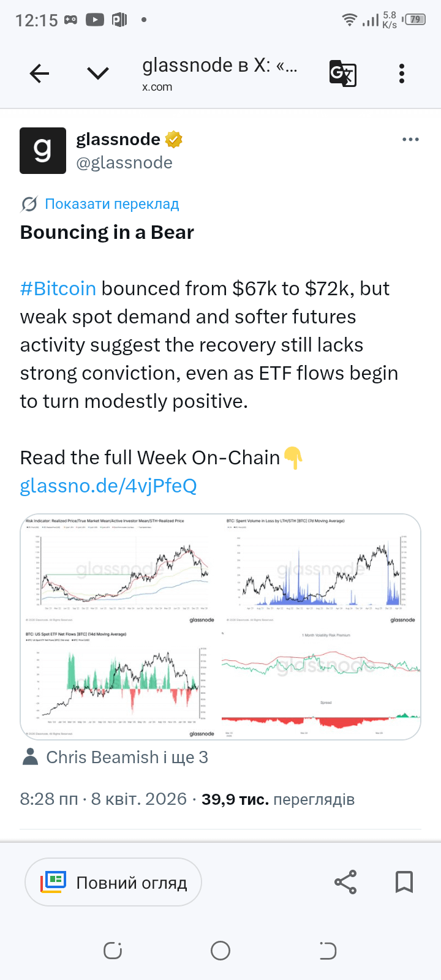Follow the glassno.de/4vjPfeQ link

point(108,486)
